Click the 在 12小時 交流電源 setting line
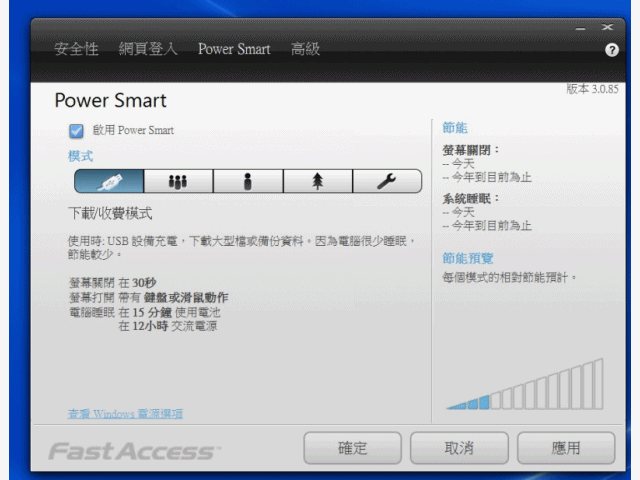The height and width of the screenshot is (480, 640). click(168, 326)
